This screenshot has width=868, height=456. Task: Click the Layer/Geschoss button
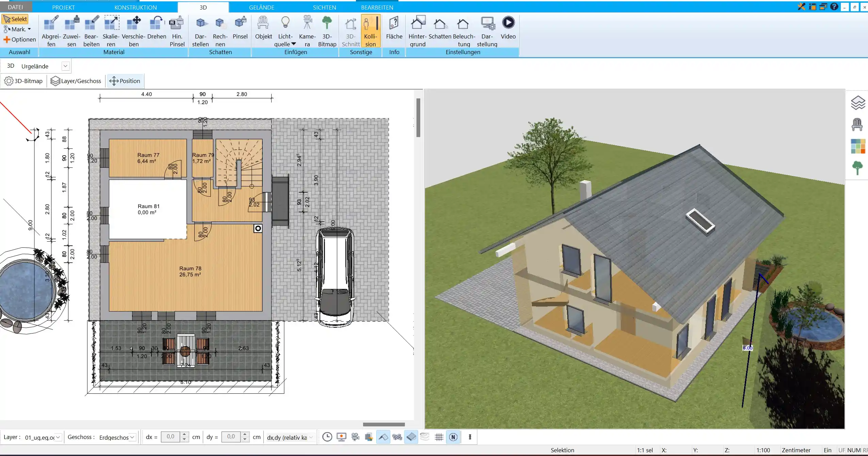pyautogui.click(x=76, y=81)
